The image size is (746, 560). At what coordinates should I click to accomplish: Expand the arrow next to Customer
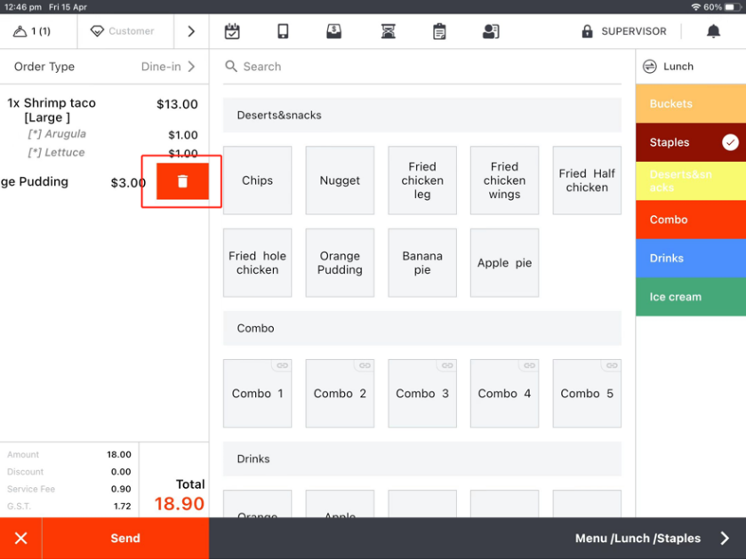click(191, 32)
